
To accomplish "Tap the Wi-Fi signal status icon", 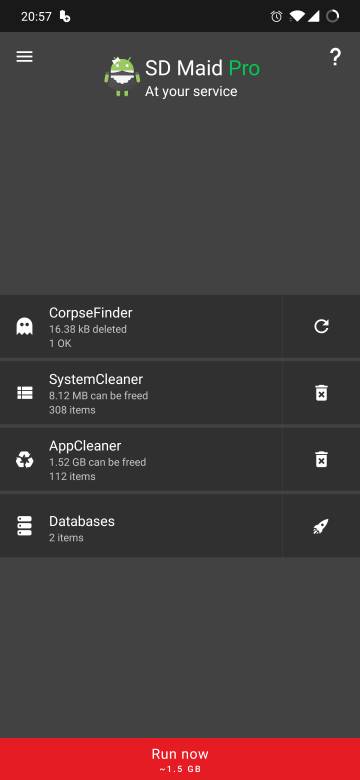I will coord(297,16).
